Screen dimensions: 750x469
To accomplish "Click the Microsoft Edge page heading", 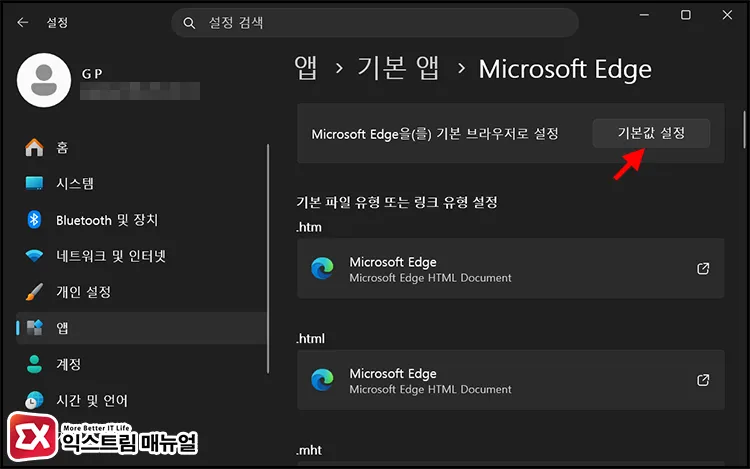I will pos(565,69).
